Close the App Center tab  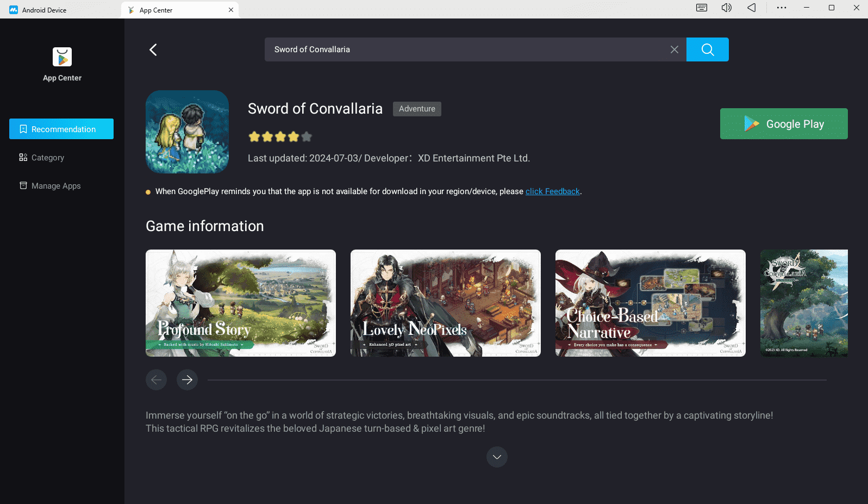click(231, 10)
